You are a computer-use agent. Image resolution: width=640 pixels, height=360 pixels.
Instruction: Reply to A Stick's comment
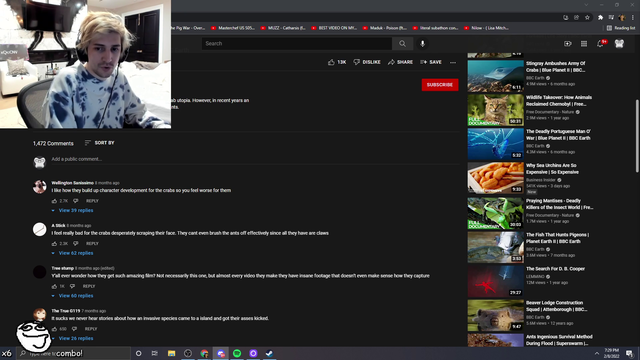[92, 244]
